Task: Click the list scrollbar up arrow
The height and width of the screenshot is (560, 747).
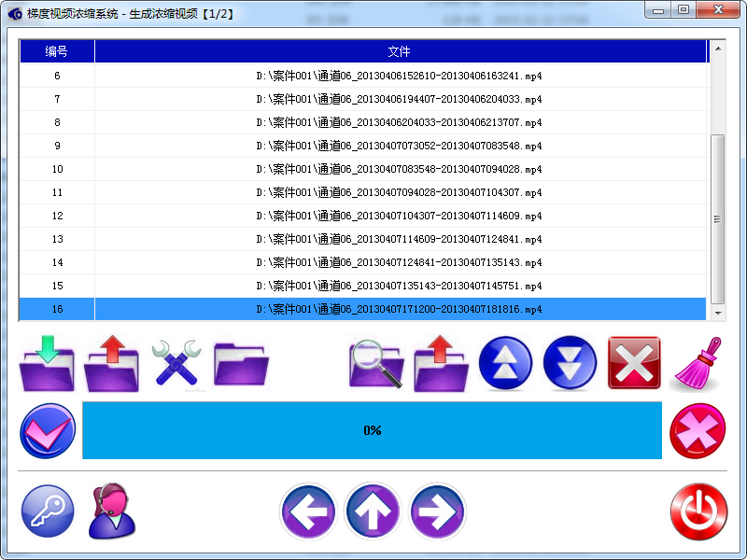Action: point(717,49)
